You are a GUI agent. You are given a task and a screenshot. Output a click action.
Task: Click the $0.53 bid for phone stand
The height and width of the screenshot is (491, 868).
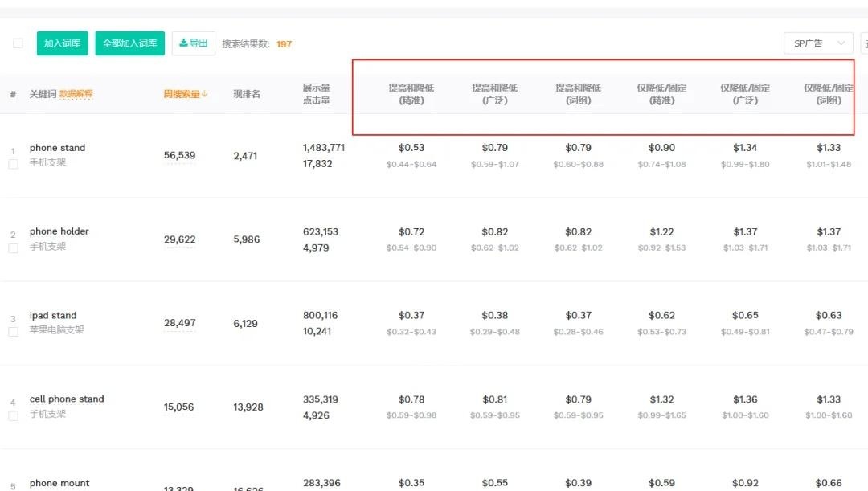(411, 148)
